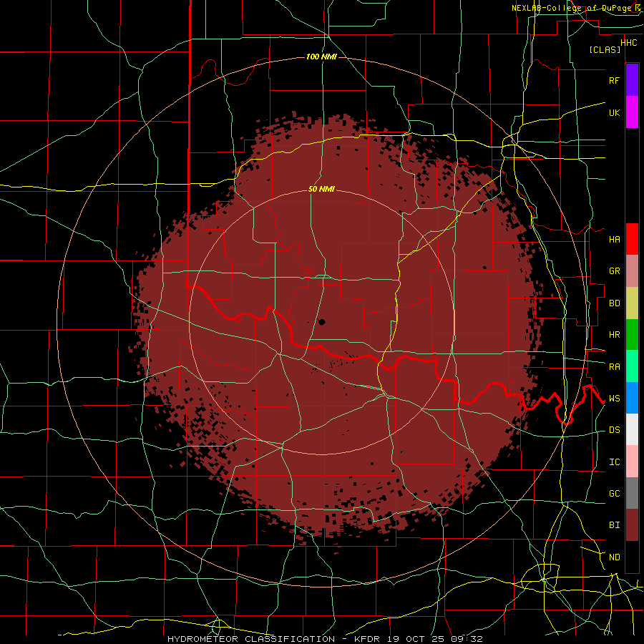Click the UK magenta legend swatch
This screenshot has width=644, height=644.
(x=632, y=112)
